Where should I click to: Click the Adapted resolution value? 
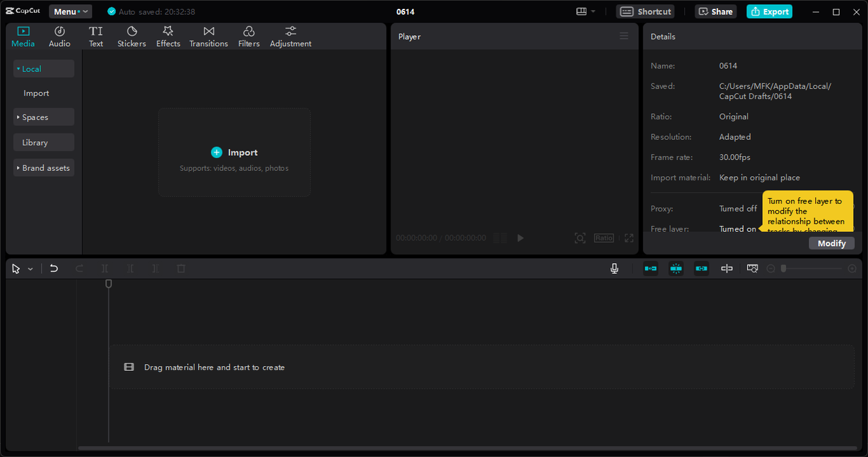pyautogui.click(x=735, y=137)
